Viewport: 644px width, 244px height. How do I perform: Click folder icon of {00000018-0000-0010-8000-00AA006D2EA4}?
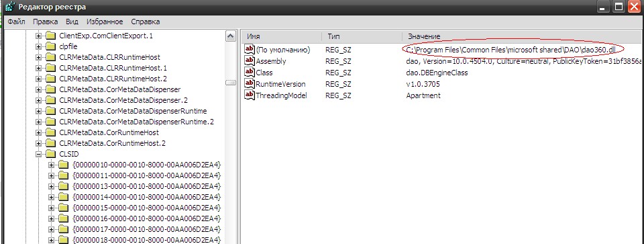(x=63, y=239)
